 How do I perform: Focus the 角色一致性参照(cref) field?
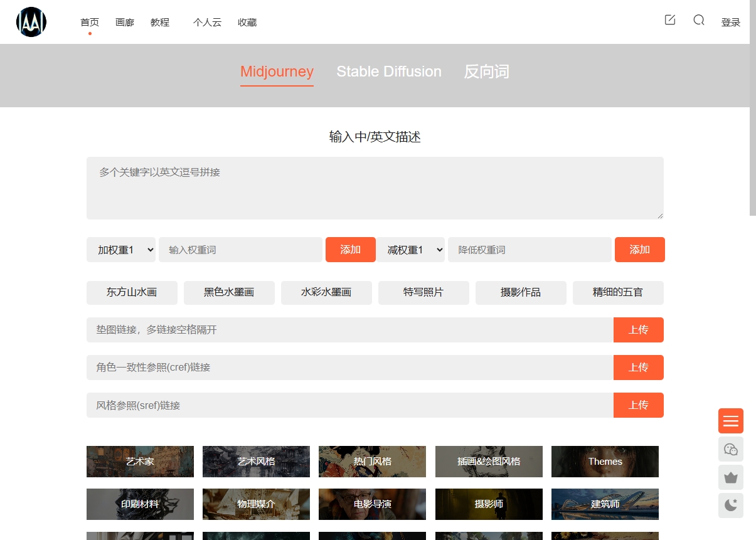(x=350, y=368)
